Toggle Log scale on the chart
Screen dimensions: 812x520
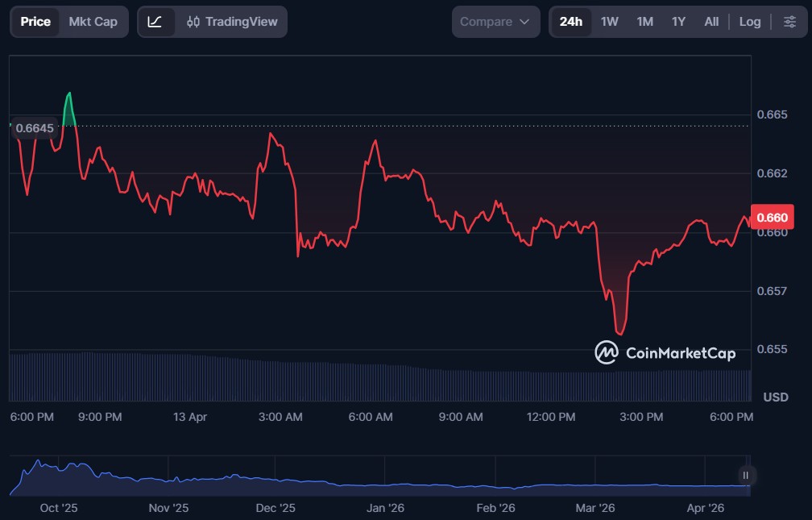pyautogui.click(x=750, y=22)
